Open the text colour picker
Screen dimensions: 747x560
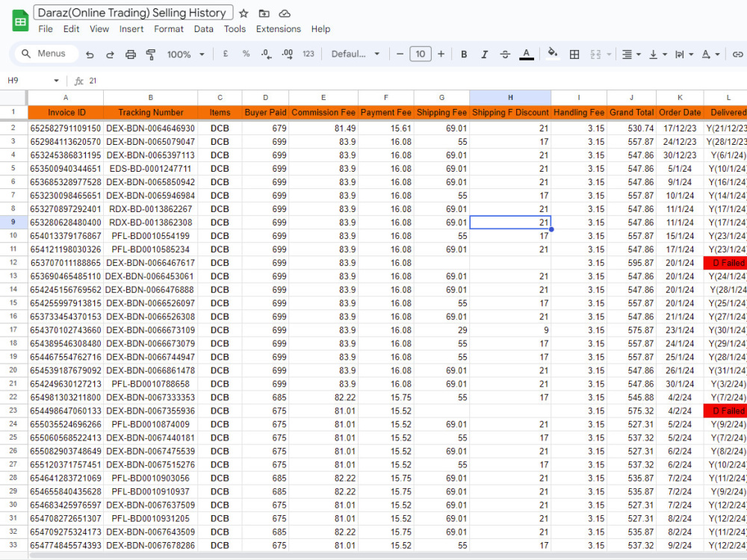click(x=526, y=55)
